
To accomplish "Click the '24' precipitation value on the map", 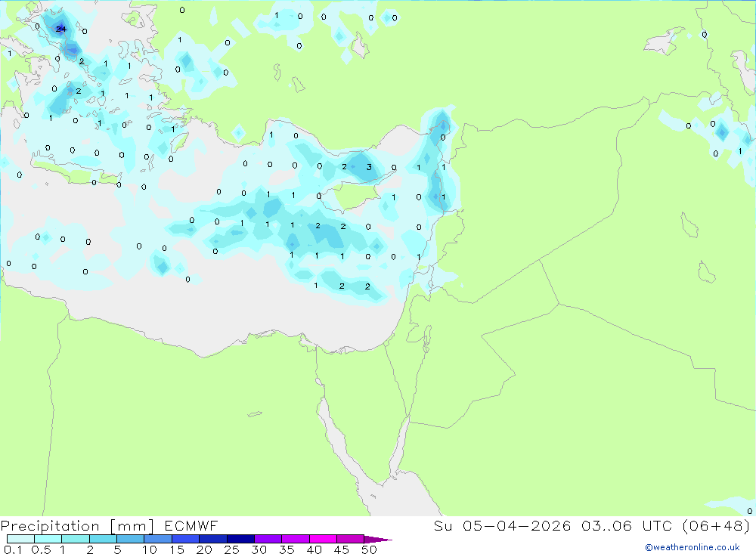I will (x=60, y=29).
